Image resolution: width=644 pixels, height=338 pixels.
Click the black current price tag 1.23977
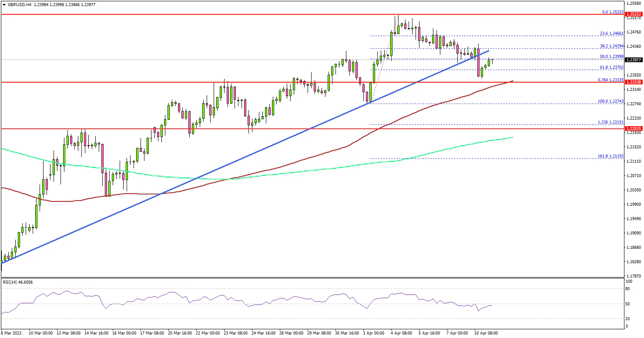(634, 60)
